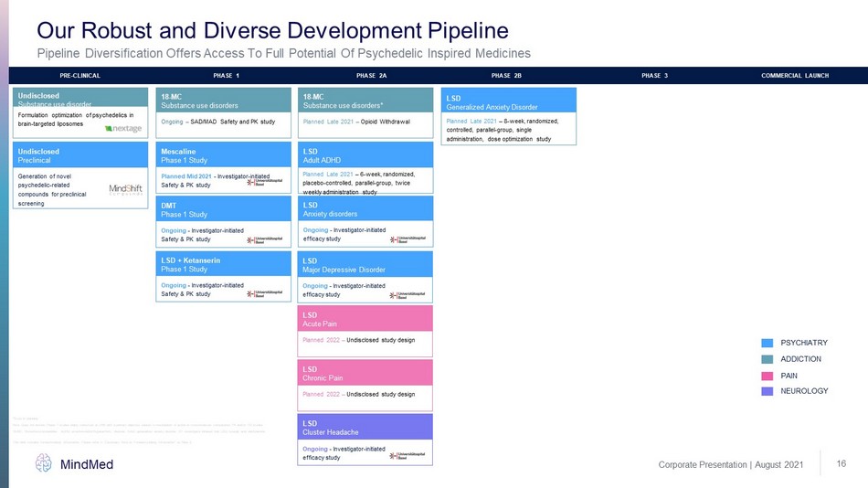This screenshot has width=868, height=488.
Task: Click Basel hospital logo in LSD + Ketanserin card
Action: pos(265,294)
